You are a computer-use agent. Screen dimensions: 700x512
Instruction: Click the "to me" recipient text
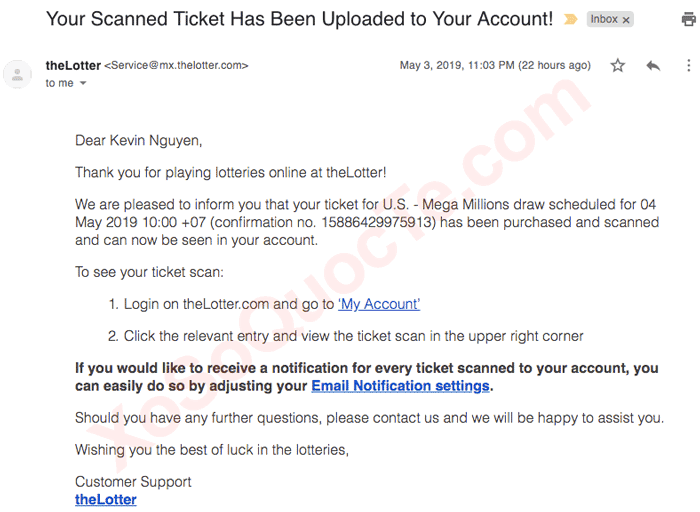pyautogui.click(x=59, y=83)
